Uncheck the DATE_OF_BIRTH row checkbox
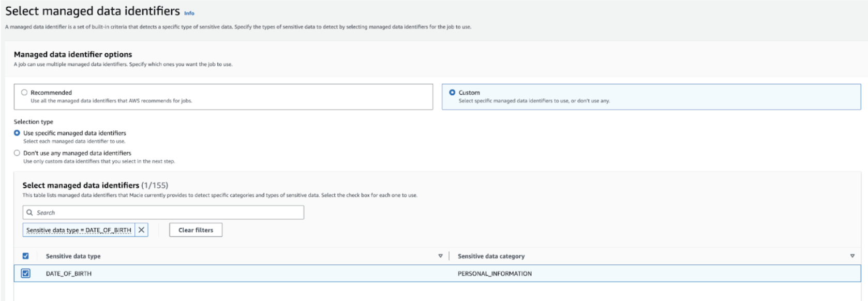This screenshot has width=868, height=301. [25, 274]
